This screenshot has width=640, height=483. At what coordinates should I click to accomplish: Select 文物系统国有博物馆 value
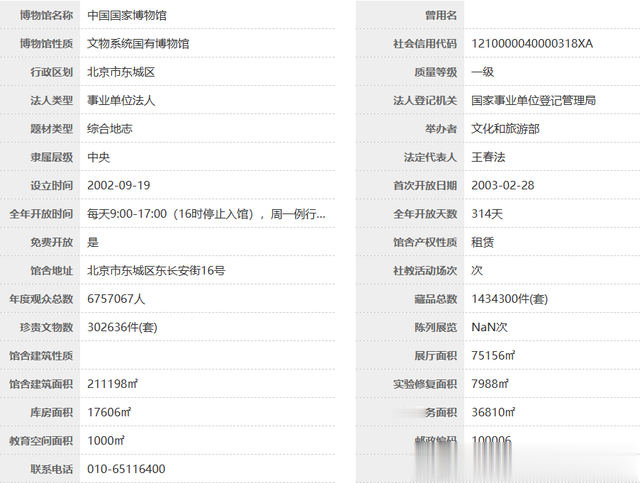(138, 44)
